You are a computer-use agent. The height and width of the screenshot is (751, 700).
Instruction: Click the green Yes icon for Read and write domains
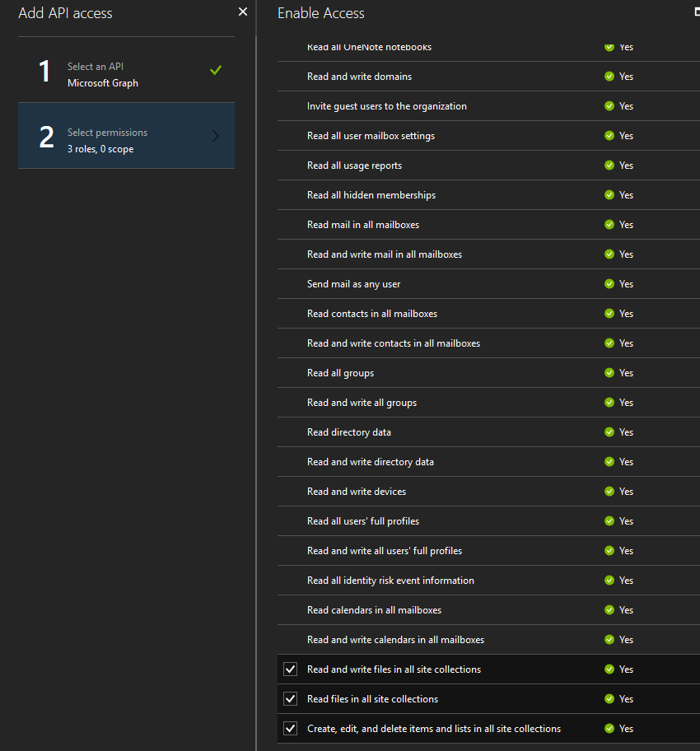coord(609,77)
